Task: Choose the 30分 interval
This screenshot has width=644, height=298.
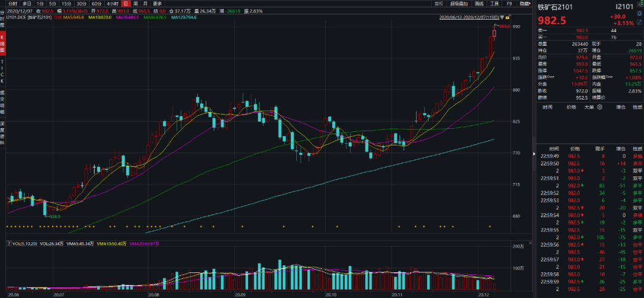Action: click(82, 4)
